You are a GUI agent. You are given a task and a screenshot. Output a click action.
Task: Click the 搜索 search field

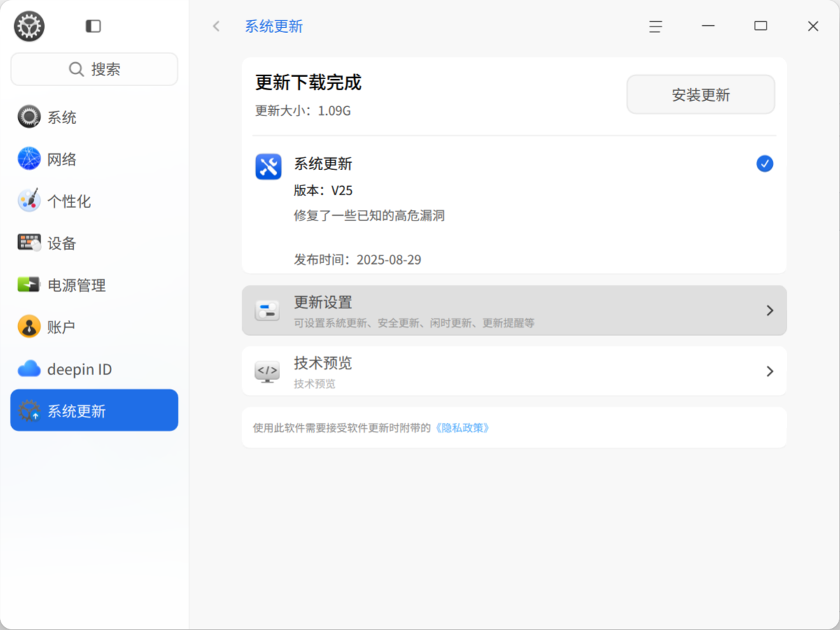pos(94,69)
